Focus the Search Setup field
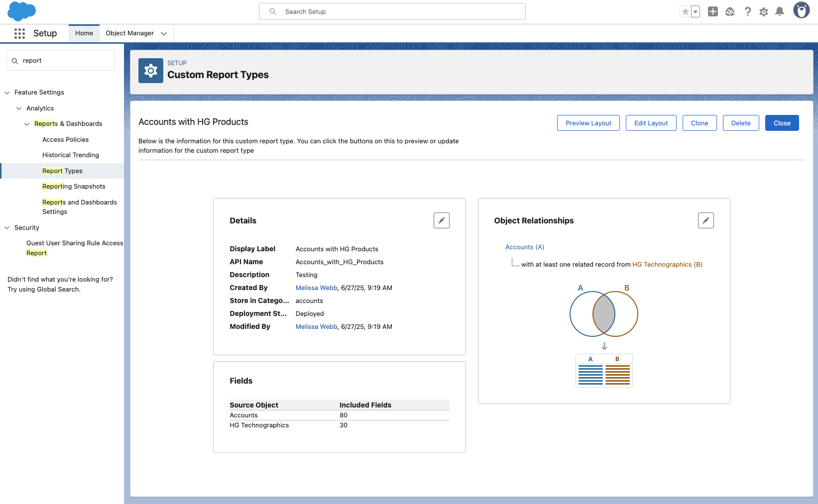Image resolution: width=818 pixels, height=504 pixels. tap(392, 11)
